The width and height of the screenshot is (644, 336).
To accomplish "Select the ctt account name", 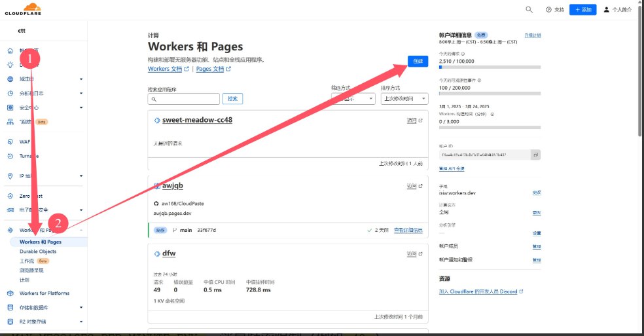I will pos(22,30).
